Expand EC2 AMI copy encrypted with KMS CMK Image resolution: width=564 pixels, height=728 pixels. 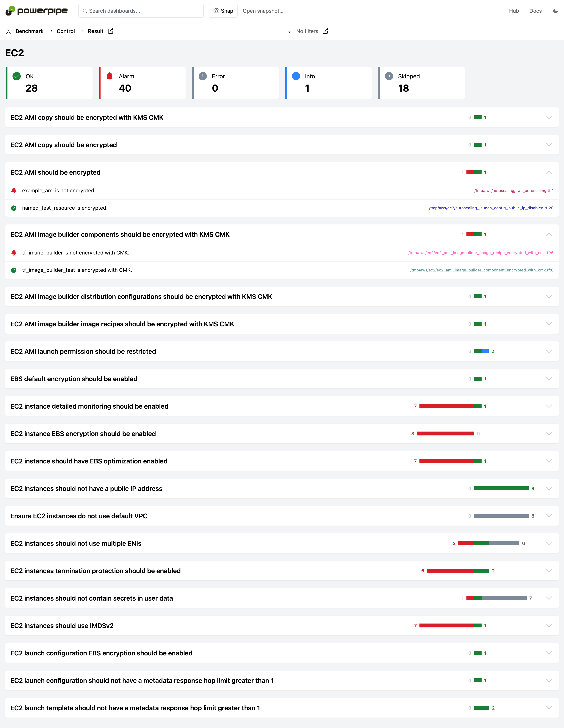549,117
